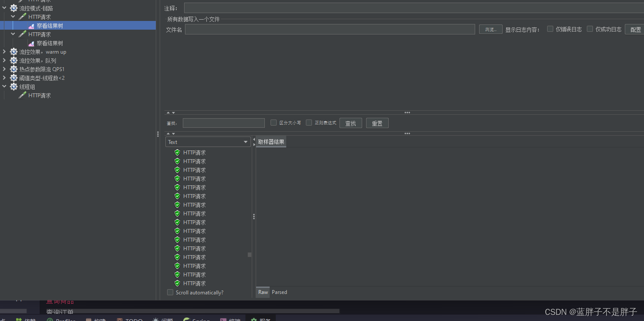Click the gear icon beside 流控效果，warm up
Image resolution: width=644 pixels, height=321 pixels.
(14, 51)
